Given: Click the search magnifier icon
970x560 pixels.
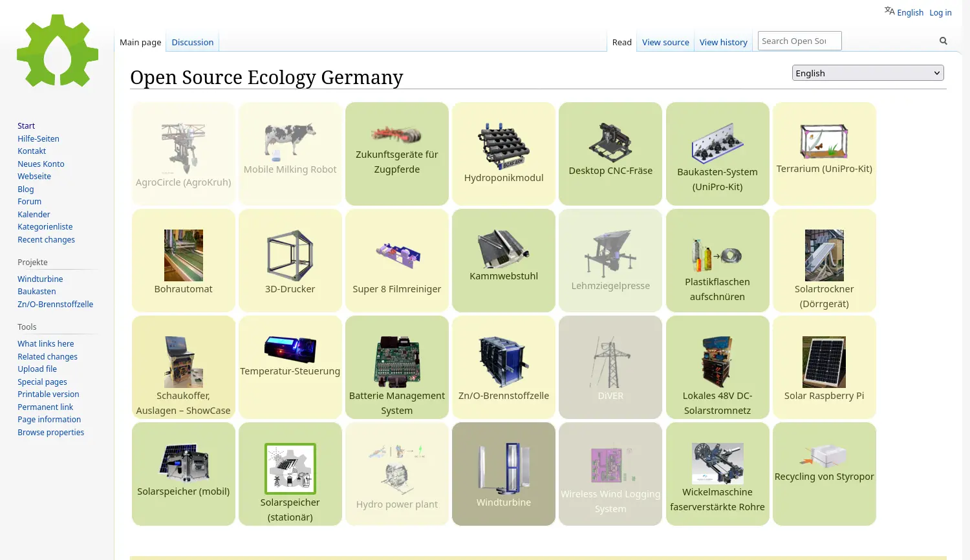Looking at the screenshot, I should 943,40.
